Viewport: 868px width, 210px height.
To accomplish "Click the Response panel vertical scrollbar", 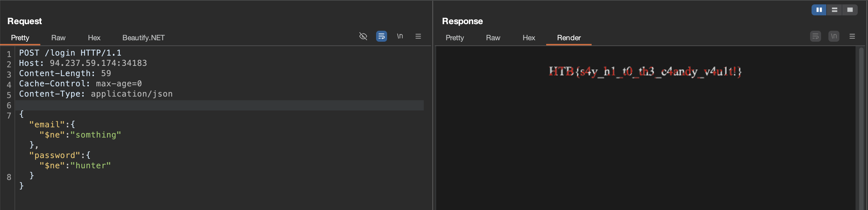I will pos(861,128).
